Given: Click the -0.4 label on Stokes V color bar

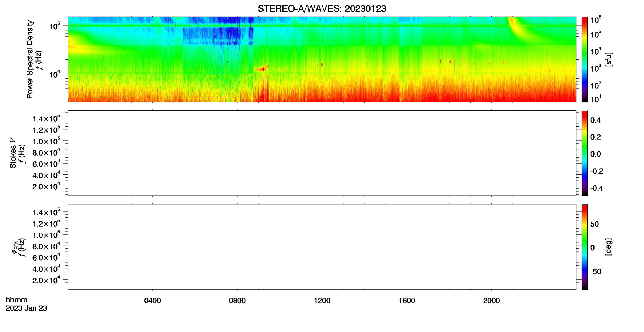Looking at the screenshot, I should (597, 188).
